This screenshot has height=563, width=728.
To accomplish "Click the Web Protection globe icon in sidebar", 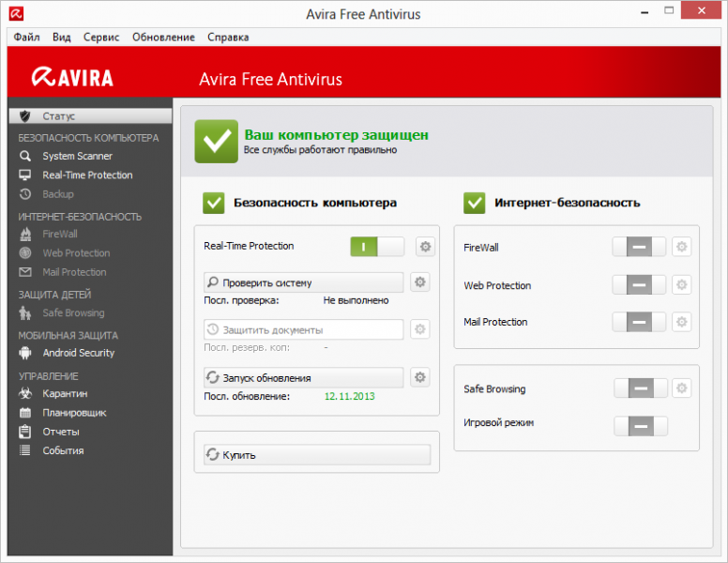I will pos(25,253).
